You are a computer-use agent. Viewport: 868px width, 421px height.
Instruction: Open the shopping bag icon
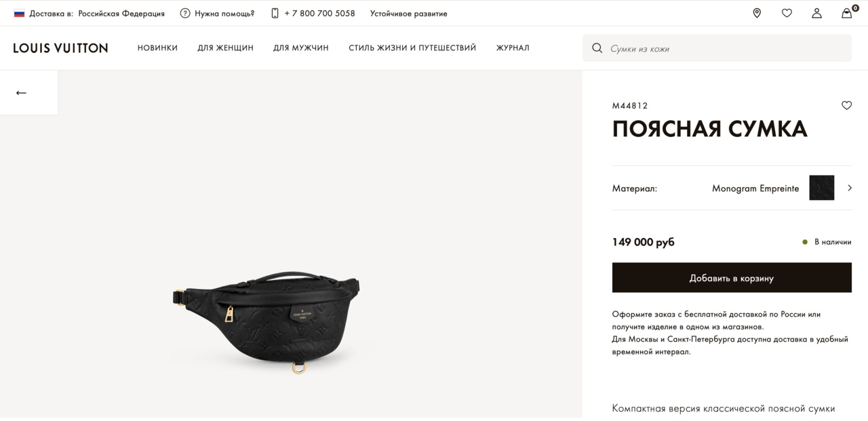pos(847,13)
